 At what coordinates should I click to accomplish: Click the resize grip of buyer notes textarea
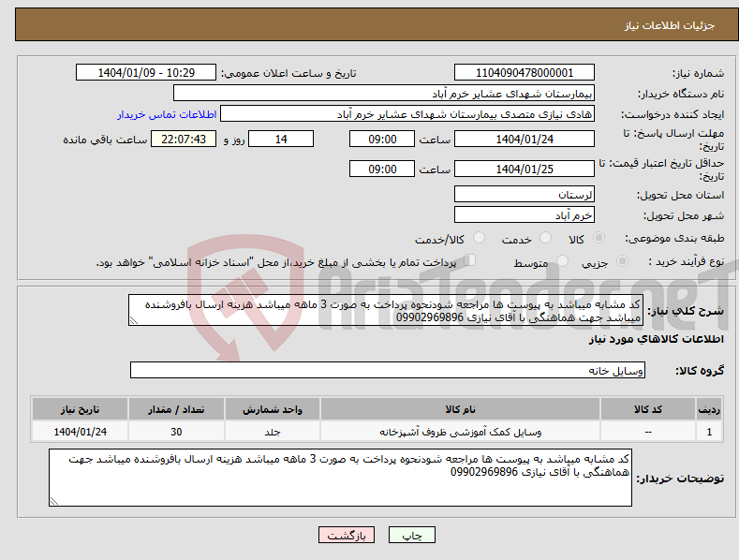coord(54,501)
